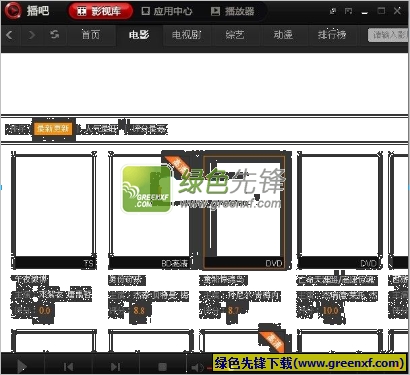
Task: Switch to the 应用中心 app center tab
Action: (167, 11)
